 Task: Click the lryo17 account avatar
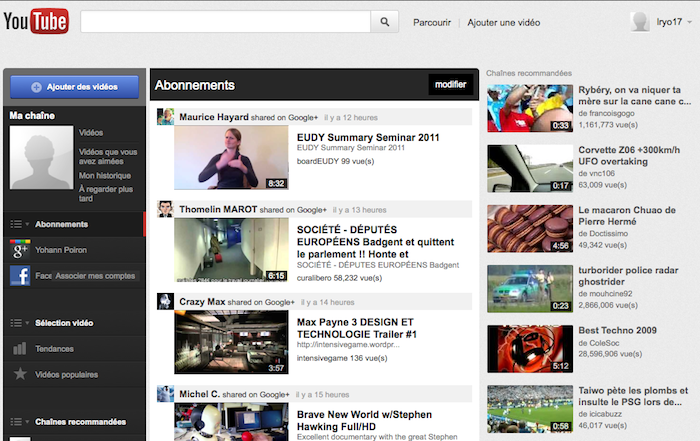click(x=640, y=21)
